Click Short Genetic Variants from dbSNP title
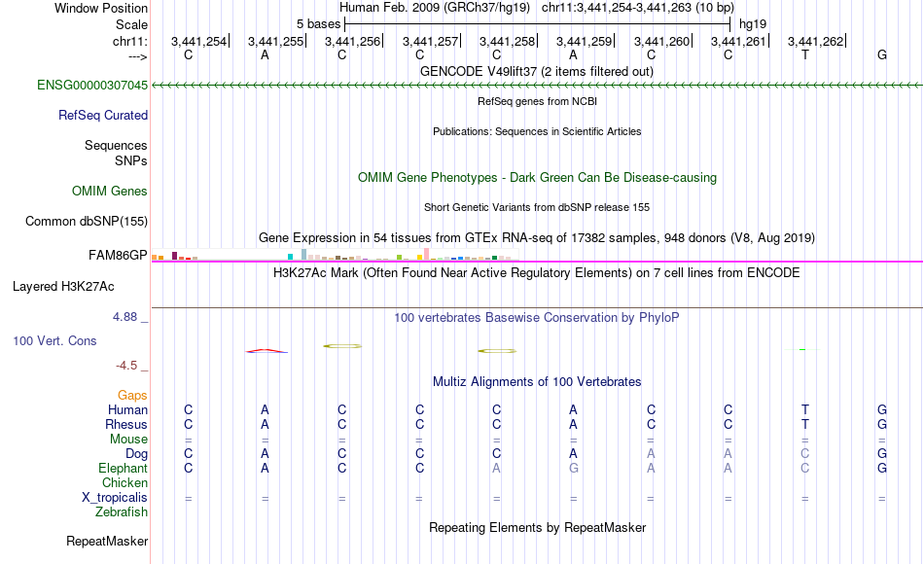The width and height of the screenshot is (924, 564). pos(537,207)
